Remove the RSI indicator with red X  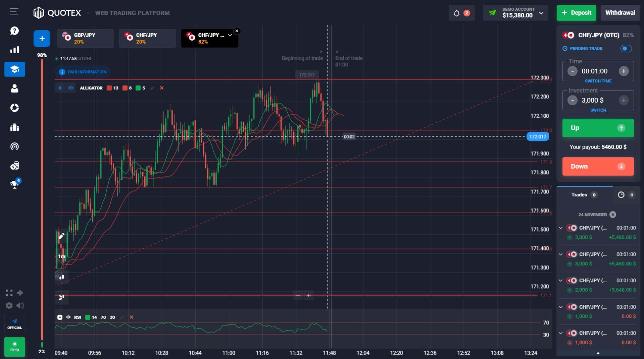pyautogui.click(x=132, y=317)
